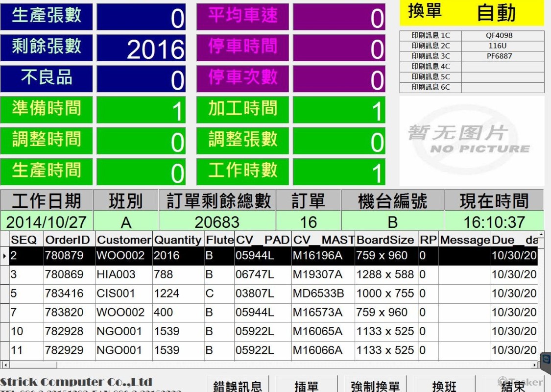Click the yellow 自動 mode indicator

pyautogui.click(x=496, y=13)
